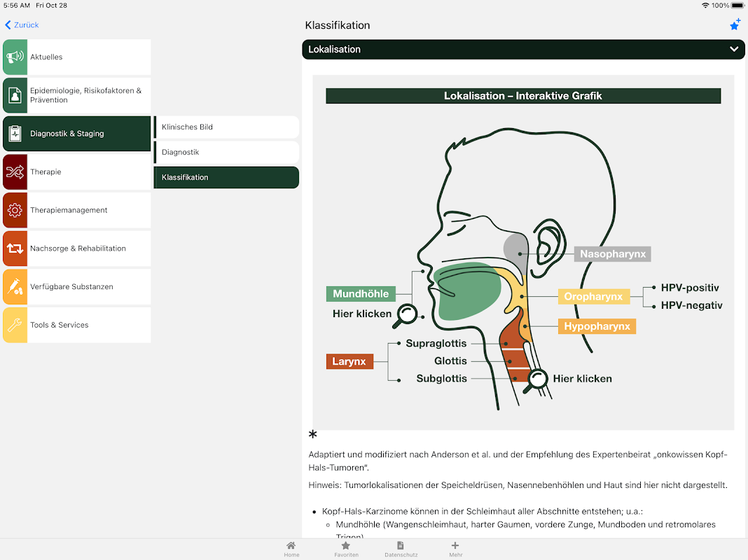The height and width of the screenshot is (560, 748).
Task: Switch to the Home tab
Action: point(291,549)
